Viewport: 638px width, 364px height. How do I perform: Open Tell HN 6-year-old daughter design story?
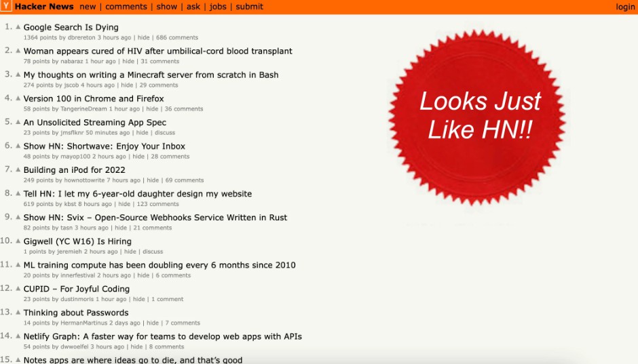click(137, 194)
